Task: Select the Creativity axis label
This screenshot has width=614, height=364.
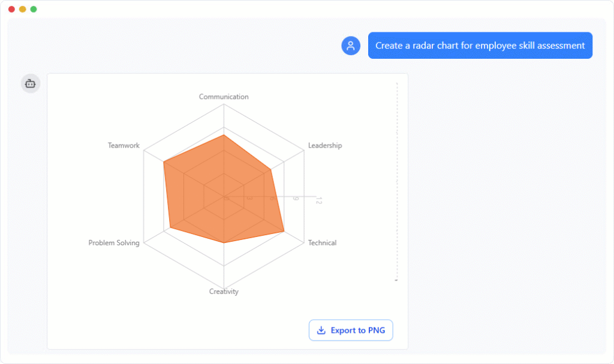Action: coord(224,291)
